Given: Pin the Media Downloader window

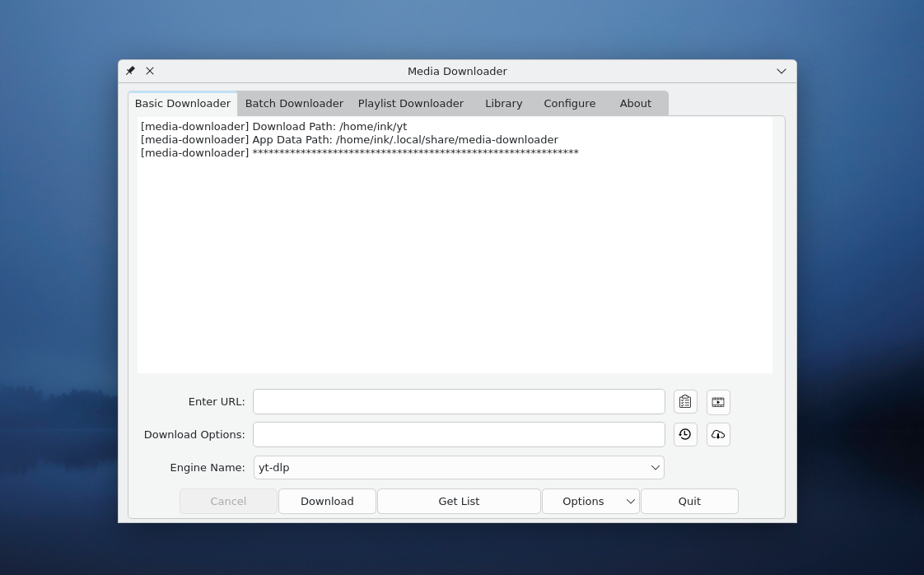Looking at the screenshot, I should (x=130, y=71).
